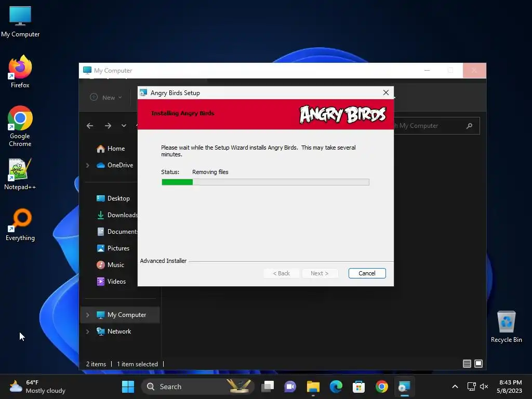Open Videos folder in sidebar

coord(111,282)
